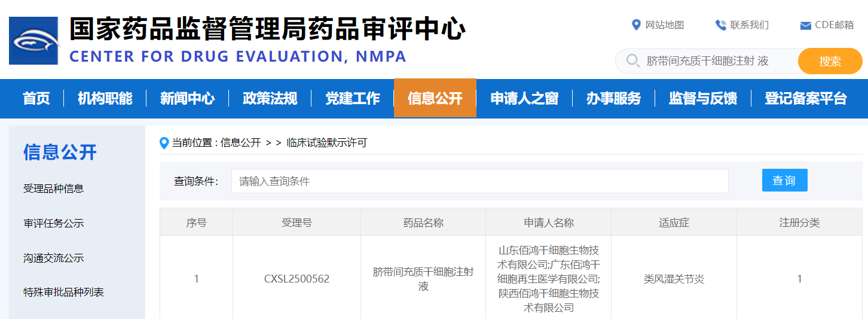The width and height of the screenshot is (868, 319).
Task: Go to 申请人之窗 menu
Action: pyautogui.click(x=524, y=98)
